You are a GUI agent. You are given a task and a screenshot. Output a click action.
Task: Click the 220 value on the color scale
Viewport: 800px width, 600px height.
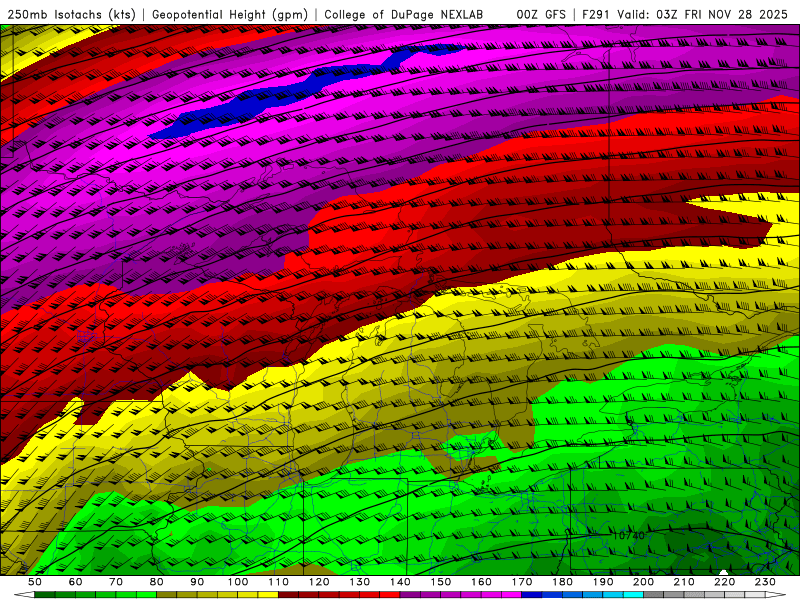tap(724, 582)
